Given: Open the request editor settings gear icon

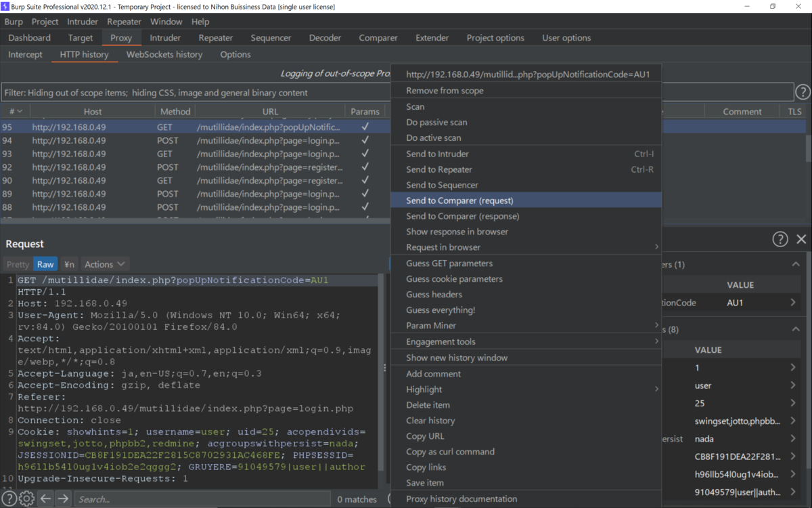Looking at the screenshot, I should coord(26,499).
